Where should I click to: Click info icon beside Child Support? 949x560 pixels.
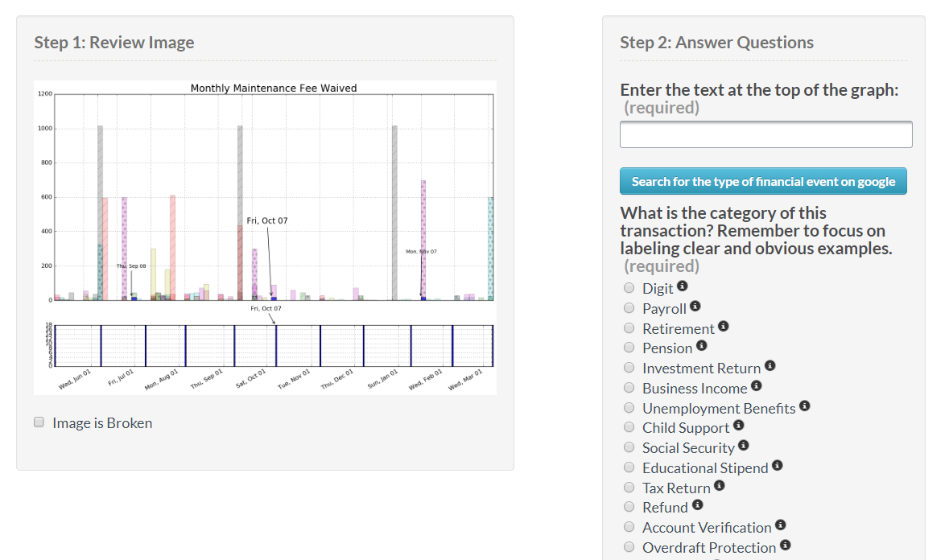pyautogui.click(x=738, y=426)
